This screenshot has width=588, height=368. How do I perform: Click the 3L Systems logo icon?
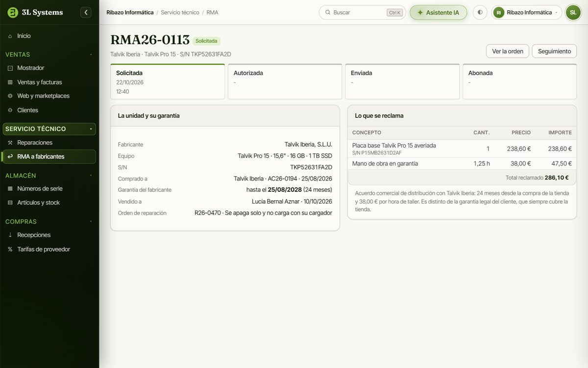click(x=13, y=12)
